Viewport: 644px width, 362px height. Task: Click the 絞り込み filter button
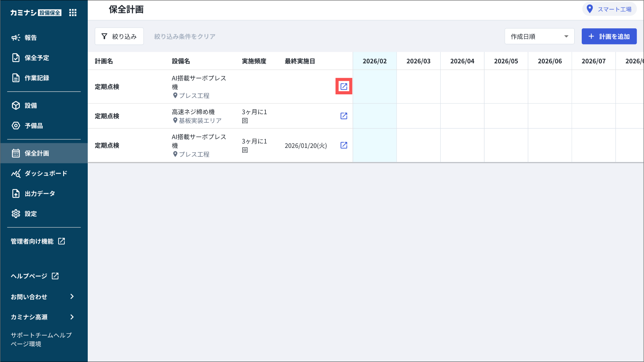tap(119, 36)
